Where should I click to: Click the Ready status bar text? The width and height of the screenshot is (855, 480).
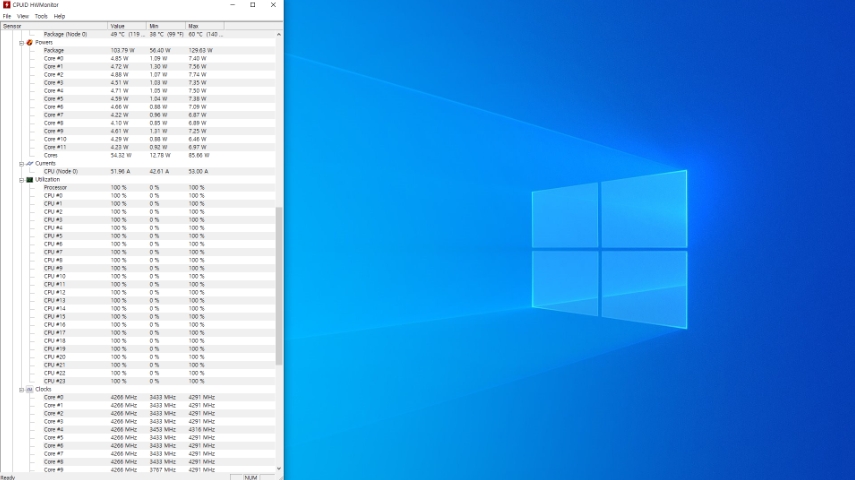click(x=8, y=477)
